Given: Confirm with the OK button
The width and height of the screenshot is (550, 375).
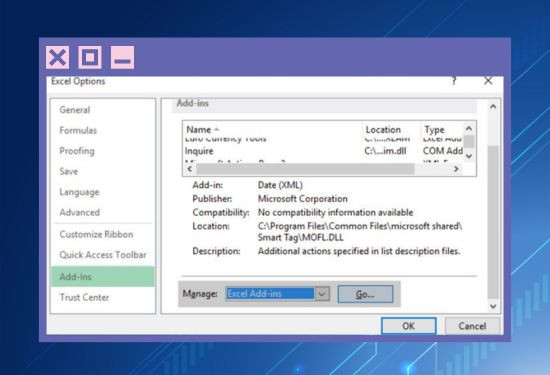Looking at the screenshot, I should tap(409, 326).
